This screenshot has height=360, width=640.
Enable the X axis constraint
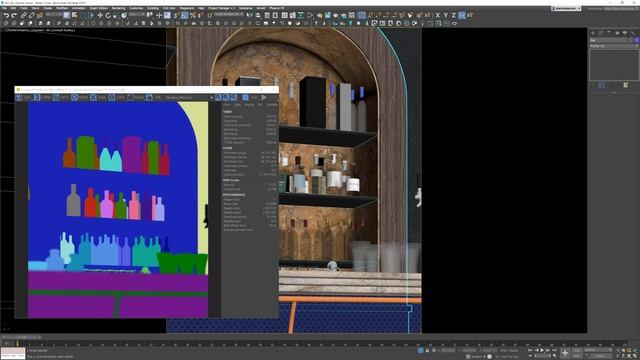(x=438, y=15)
